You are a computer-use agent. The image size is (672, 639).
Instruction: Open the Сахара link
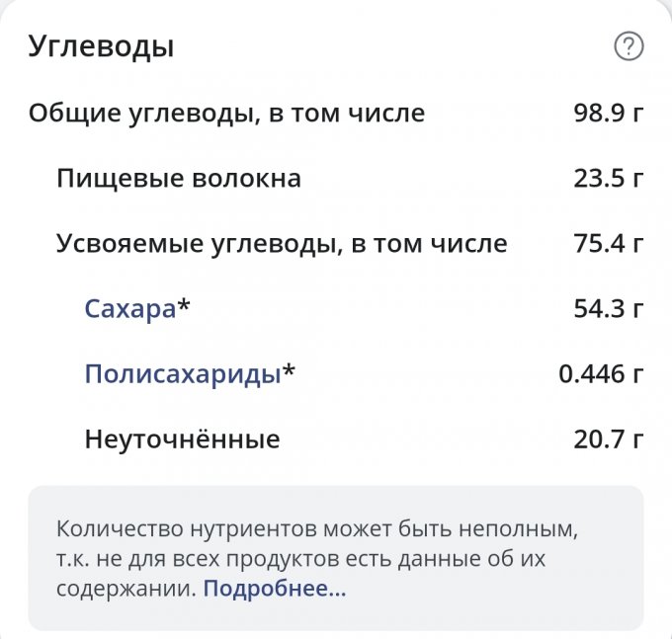[129, 309]
